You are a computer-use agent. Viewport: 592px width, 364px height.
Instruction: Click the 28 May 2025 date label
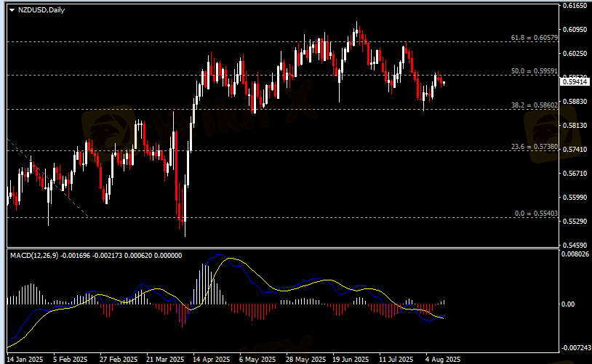click(303, 359)
